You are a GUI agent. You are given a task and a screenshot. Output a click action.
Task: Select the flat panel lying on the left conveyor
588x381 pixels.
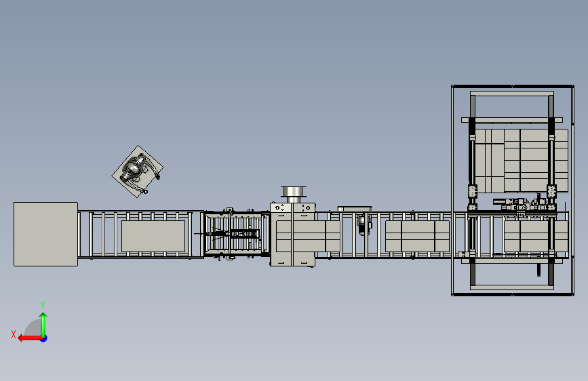pos(153,236)
